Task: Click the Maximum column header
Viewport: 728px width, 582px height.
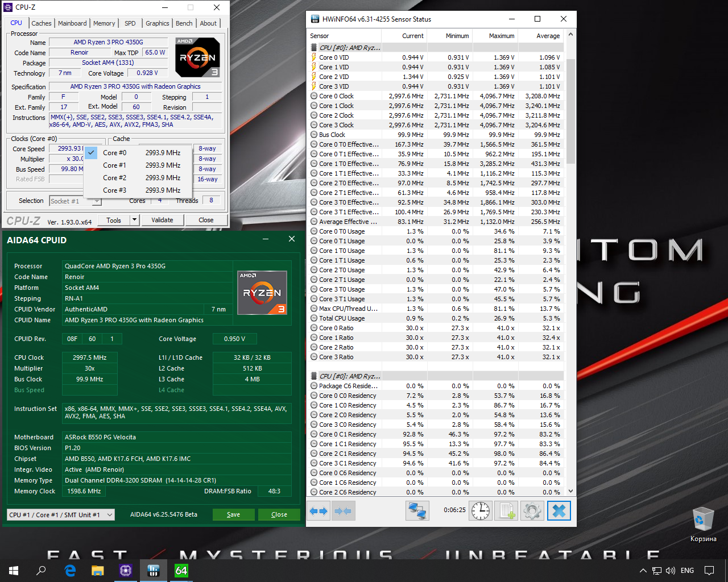Action: pos(495,36)
